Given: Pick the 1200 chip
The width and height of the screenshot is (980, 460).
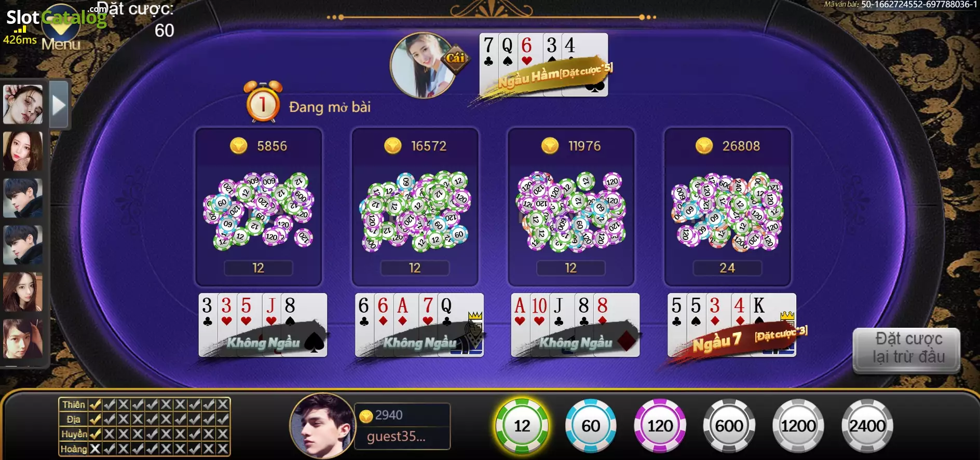Looking at the screenshot, I should [x=798, y=426].
